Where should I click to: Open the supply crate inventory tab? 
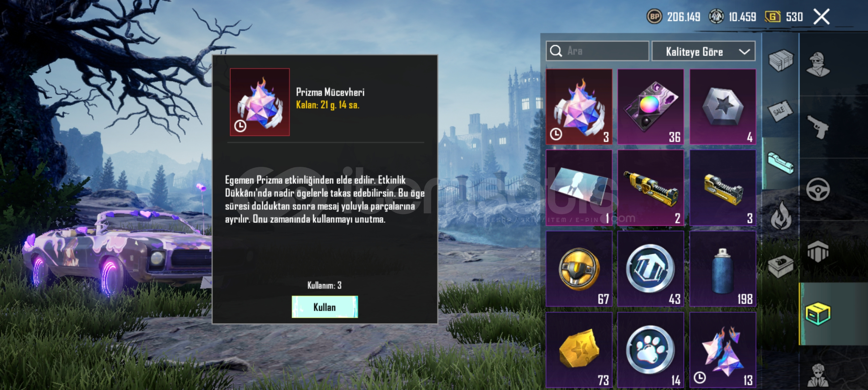(x=781, y=60)
